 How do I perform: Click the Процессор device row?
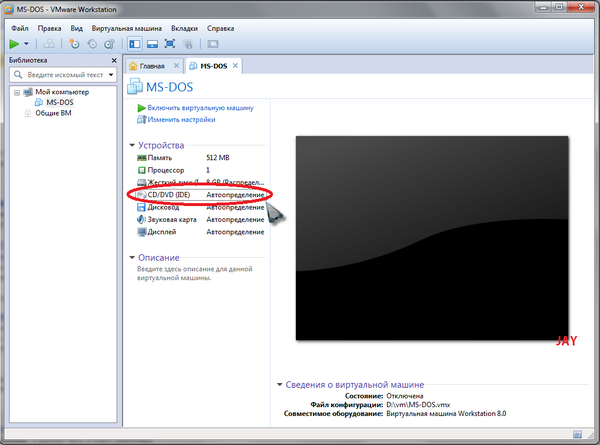tap(200, 170)
